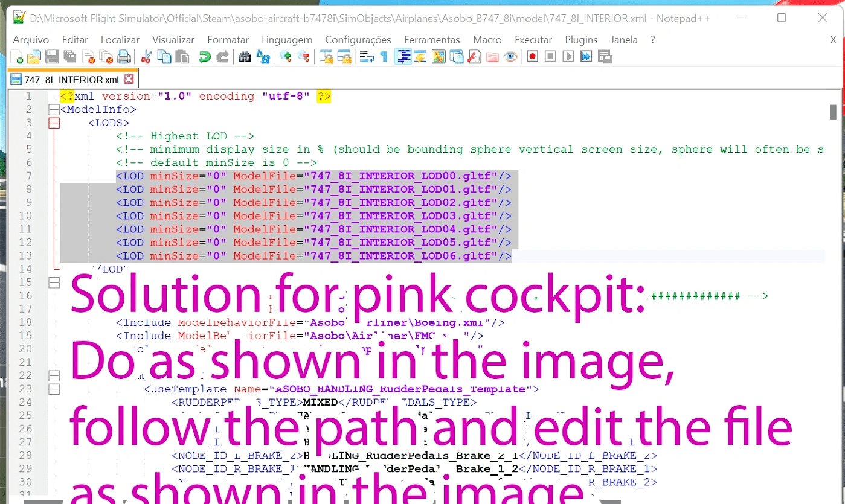Open the Plugins menu
The image size is (845, 504).
(x=581, y=40)
